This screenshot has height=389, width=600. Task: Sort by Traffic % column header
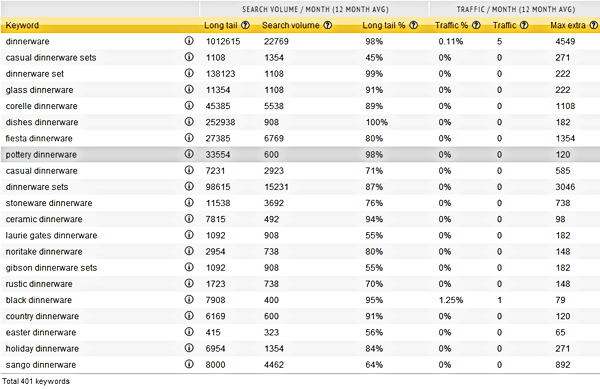point(452,25)
